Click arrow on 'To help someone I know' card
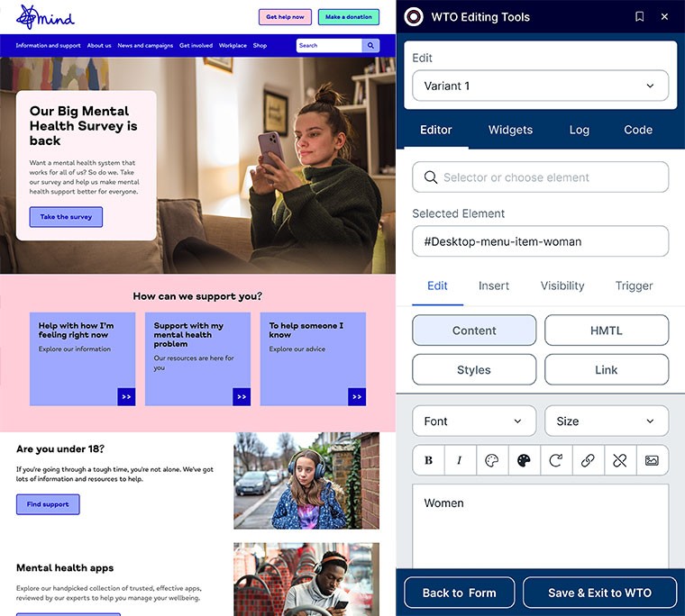The width and height of the screenshot is (685, 616). [x=357, y=397]
